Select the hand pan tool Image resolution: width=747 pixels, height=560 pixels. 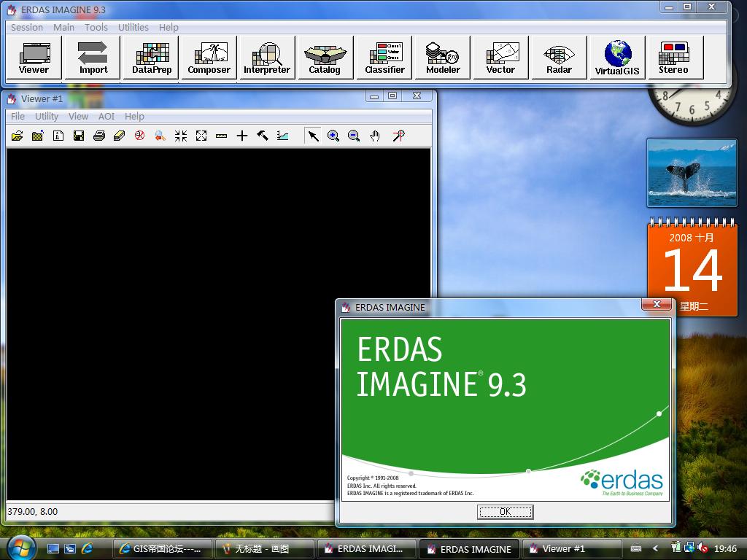tap(375, 136)
